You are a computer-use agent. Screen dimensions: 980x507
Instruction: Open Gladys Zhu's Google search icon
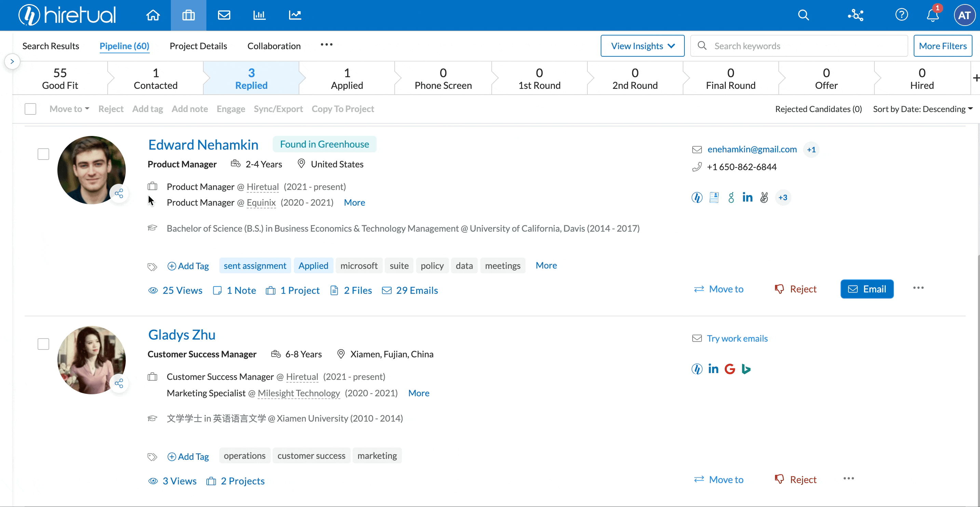click(730, 369)
